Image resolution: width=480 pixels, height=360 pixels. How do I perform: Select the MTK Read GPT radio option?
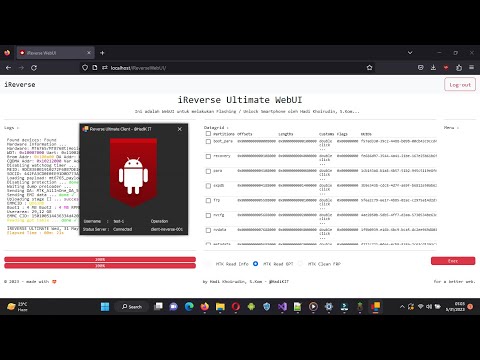tap(255, 264)
